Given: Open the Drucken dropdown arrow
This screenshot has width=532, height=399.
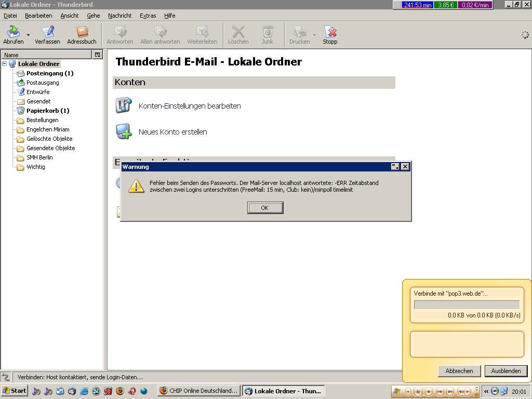Looking at the screenshot, I should pyautogui.click(x=314, y=35).
